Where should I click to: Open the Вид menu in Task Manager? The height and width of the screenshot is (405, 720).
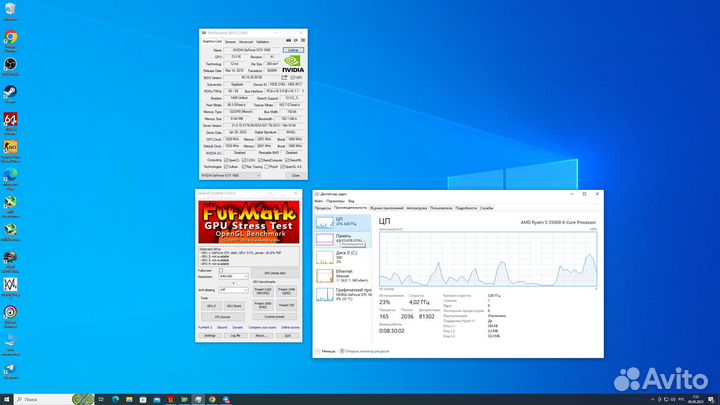pos(351,201)
